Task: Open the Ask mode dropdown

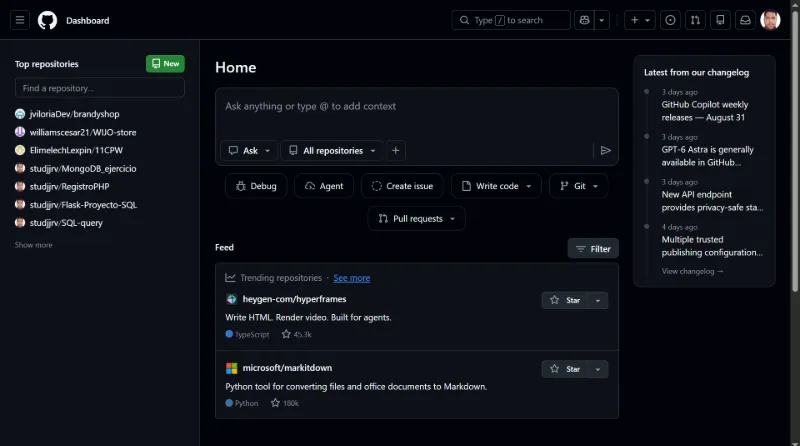Action: tap(249, 151)
